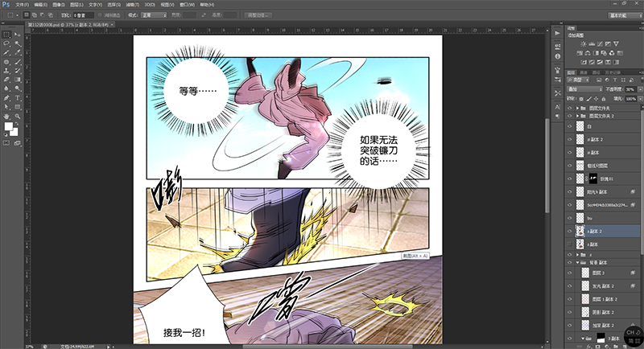The image size is (644, 349).
Task: Select the Dodge tool
Action: pyautogui.click(x=17, y=88)
